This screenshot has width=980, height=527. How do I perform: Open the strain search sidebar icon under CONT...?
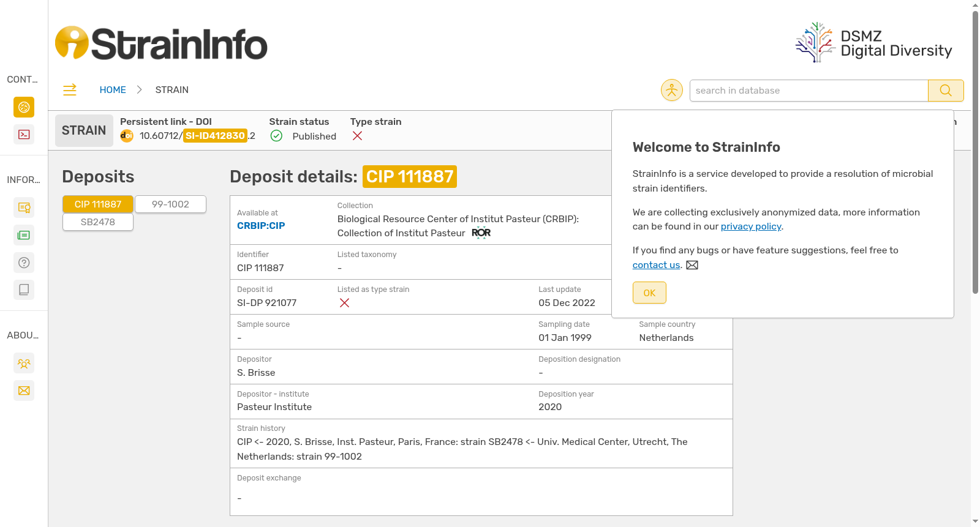[x=24, y=107]
